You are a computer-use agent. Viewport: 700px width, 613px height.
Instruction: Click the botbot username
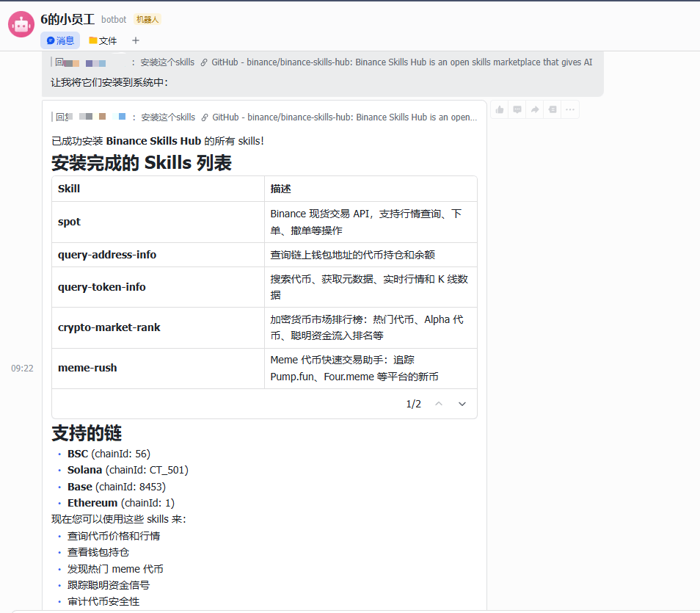tap(114, 20)
